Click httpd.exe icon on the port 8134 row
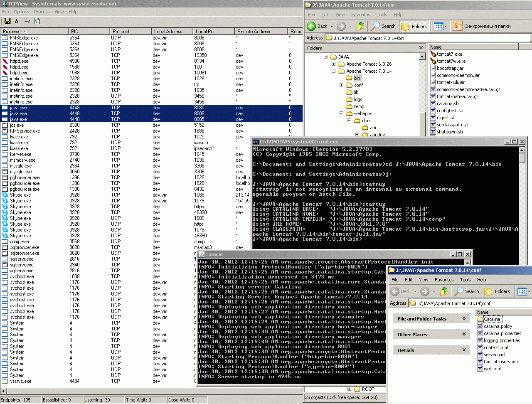 click(x=5, y=61)
